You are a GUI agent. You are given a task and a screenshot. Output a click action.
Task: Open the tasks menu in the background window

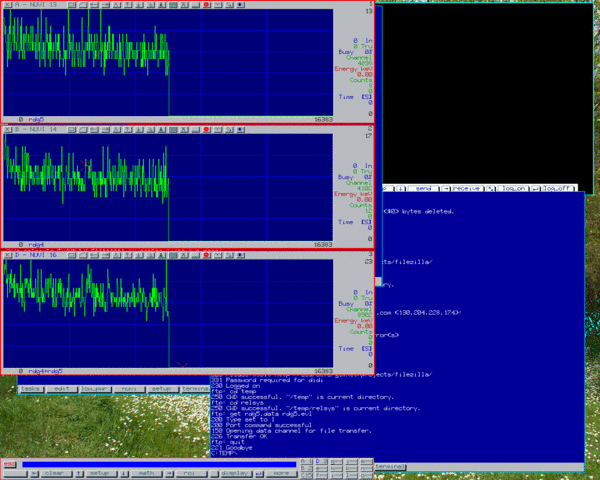coord(30,389)
